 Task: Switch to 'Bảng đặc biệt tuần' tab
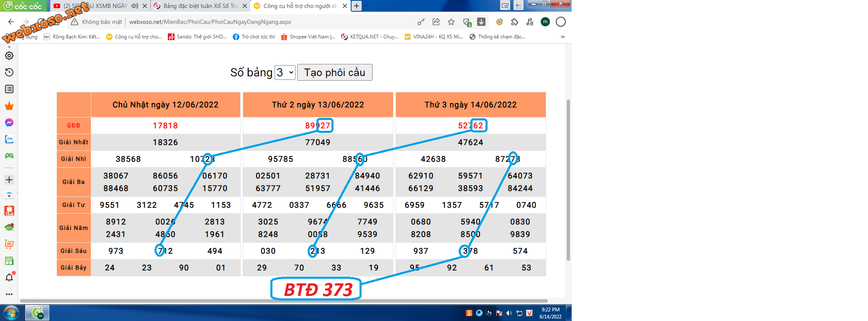coord(201,6)
